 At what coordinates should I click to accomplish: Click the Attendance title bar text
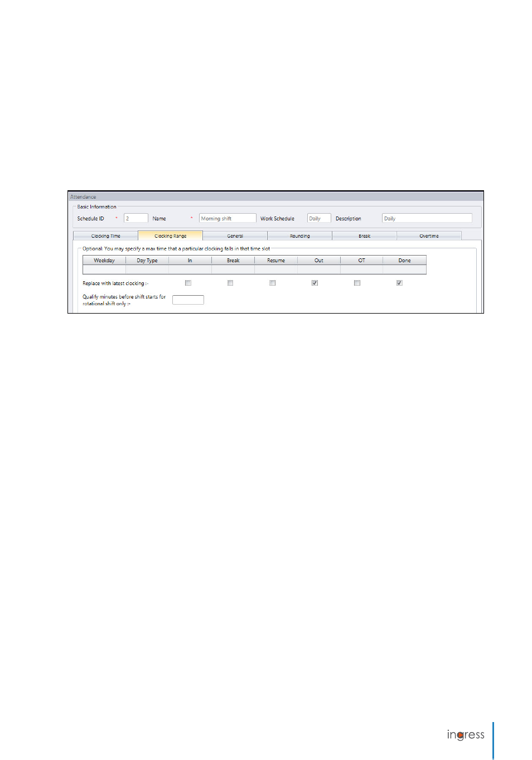coord(83,197)
